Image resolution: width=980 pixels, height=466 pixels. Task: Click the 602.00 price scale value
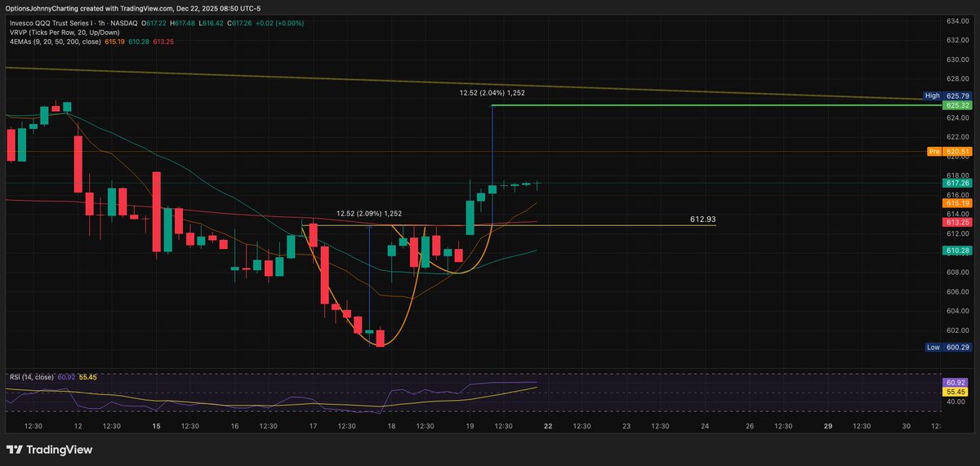959,331
